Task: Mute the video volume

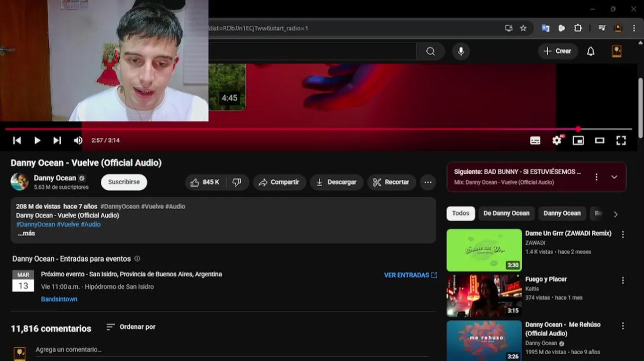Action: click(x=78, y=140)
